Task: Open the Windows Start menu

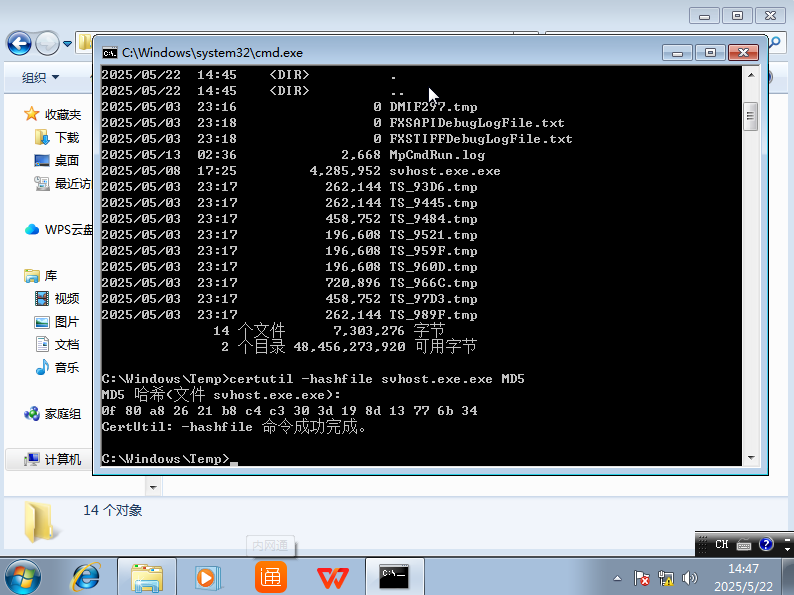Action: point(23,578)
